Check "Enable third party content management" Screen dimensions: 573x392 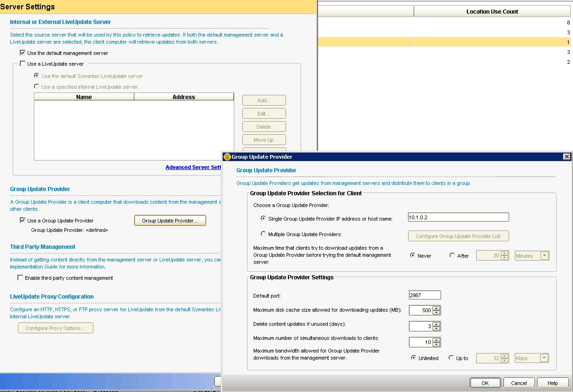(21, 278)
